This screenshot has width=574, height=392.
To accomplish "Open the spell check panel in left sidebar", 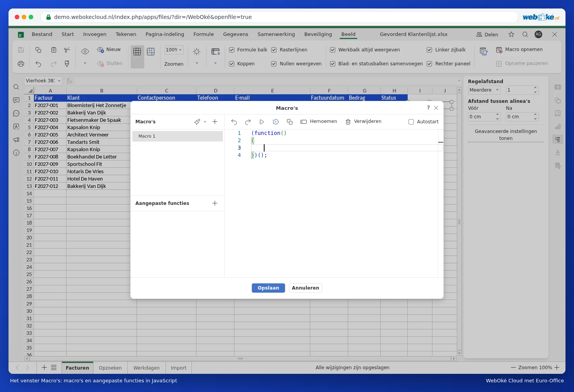I will [x=16, y=126].
